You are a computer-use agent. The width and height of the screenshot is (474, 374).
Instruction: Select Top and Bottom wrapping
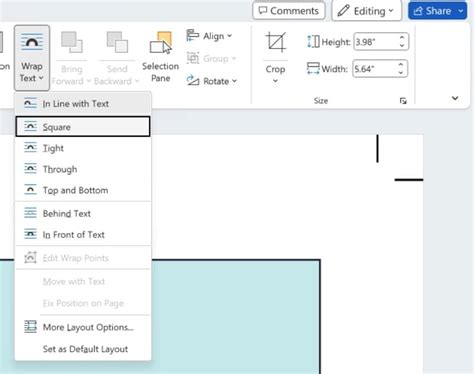(x=83, y=190)
